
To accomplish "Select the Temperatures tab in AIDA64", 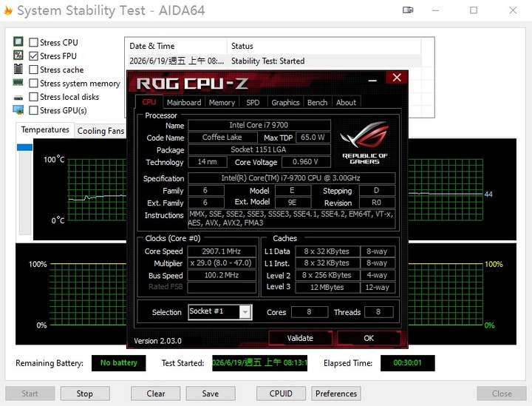I will pyautogui.click(x=45, y=129).
